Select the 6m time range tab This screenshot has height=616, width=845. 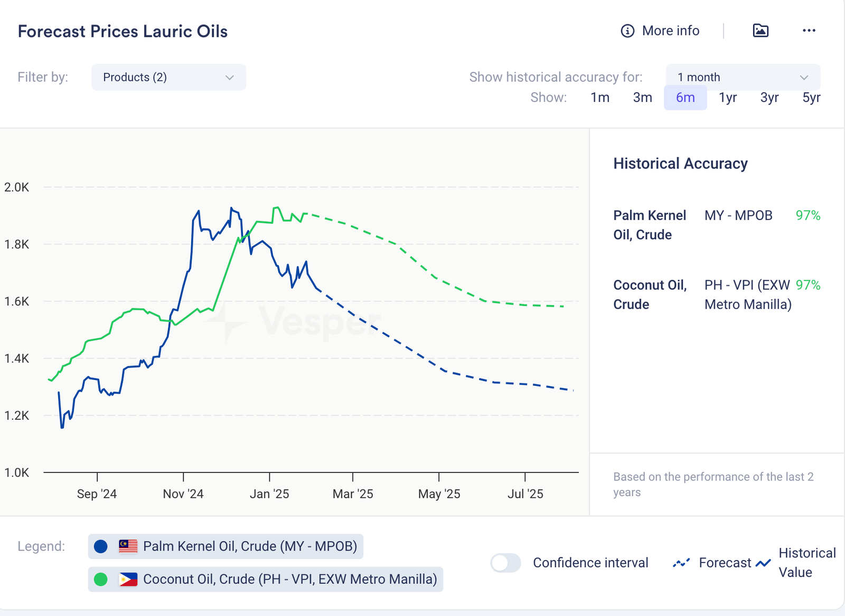coord(685,98)
